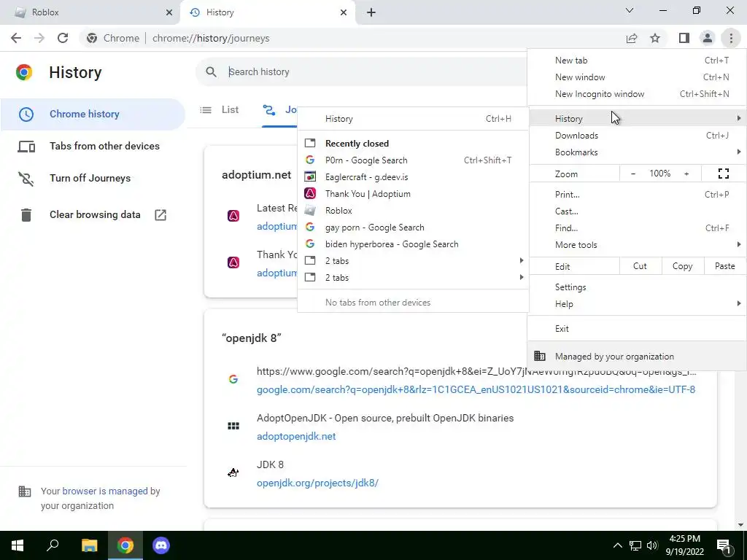The width and height of the screenshot is (747, 560).
Task: Click the managed browser link in the sidebar footer
Action: pos(105,491)
